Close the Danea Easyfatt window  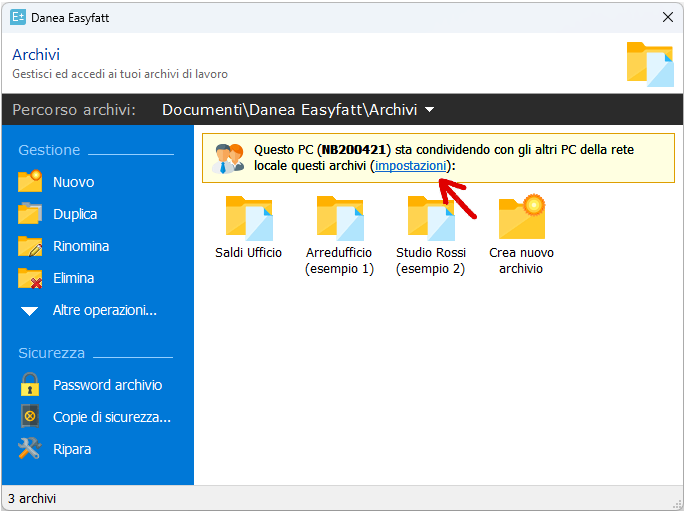(x=668, y=17)
